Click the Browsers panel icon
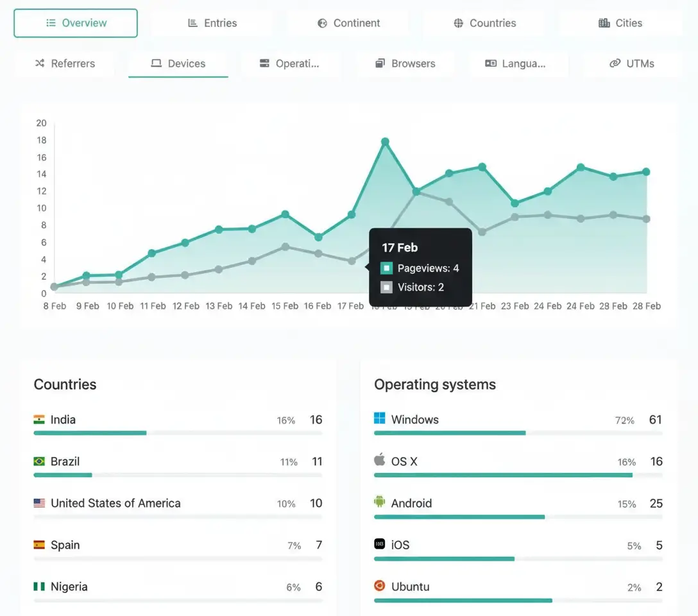This screenshot has width=698, height=616. [380, 64]
